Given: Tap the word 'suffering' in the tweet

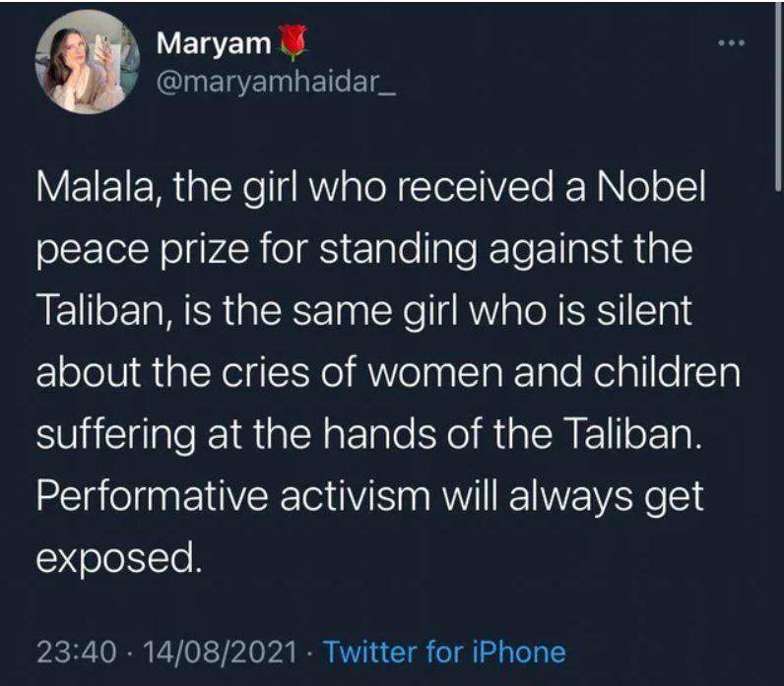Looking at the screenshot, I should [115, 435].
